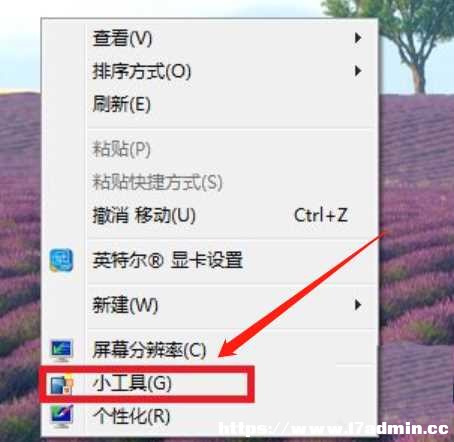Open the 查看(V) menu entry
The height and width of the screenshot is (442, 454).
[x=210, y=38]
